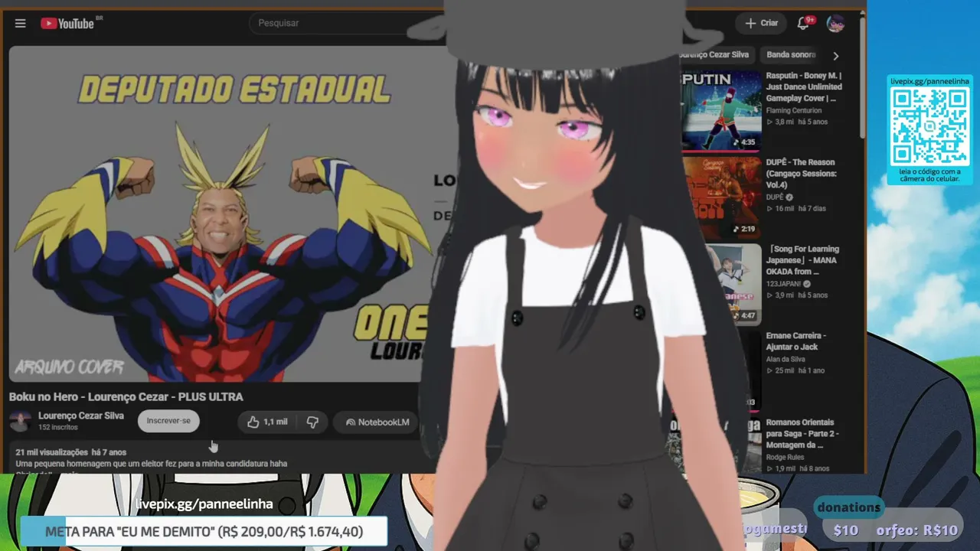
Task: Open Ernane Carreira - Ajuntar o Jack title
Action: (796, 341)
